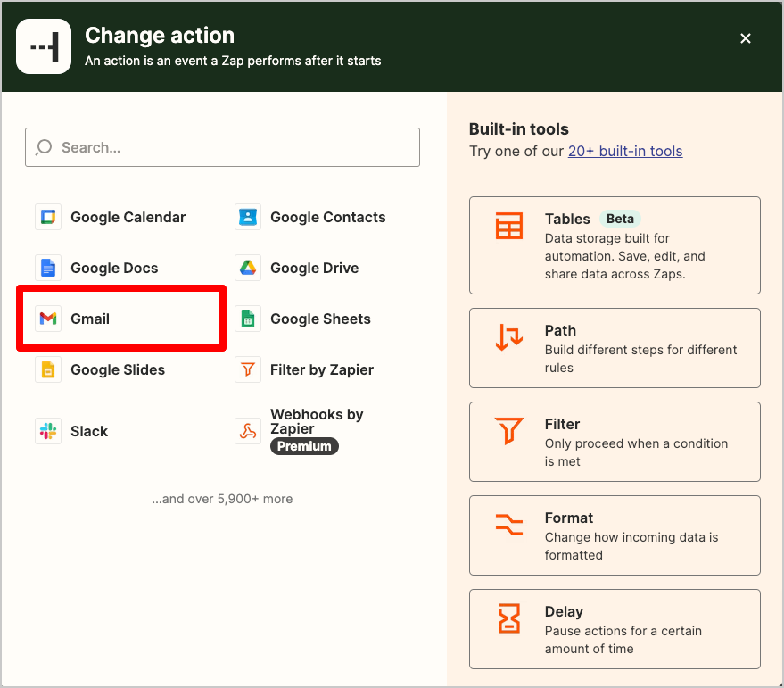Click the Tables grid icon
Viewport: 784px width, 688px height.
click(x=509, y=226)
